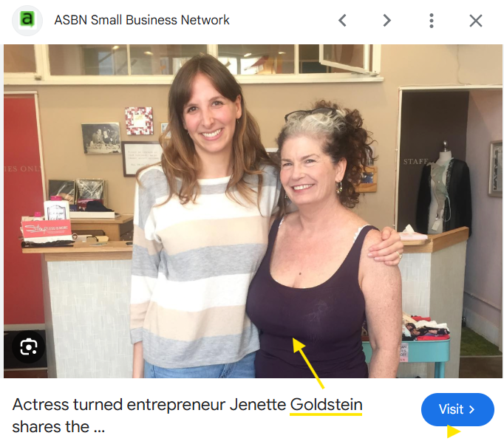Click the yellow arrow annotation on the photo
The width and height of the screenshot is (504, 444).
pyautogui.click(x=308, y=363)
